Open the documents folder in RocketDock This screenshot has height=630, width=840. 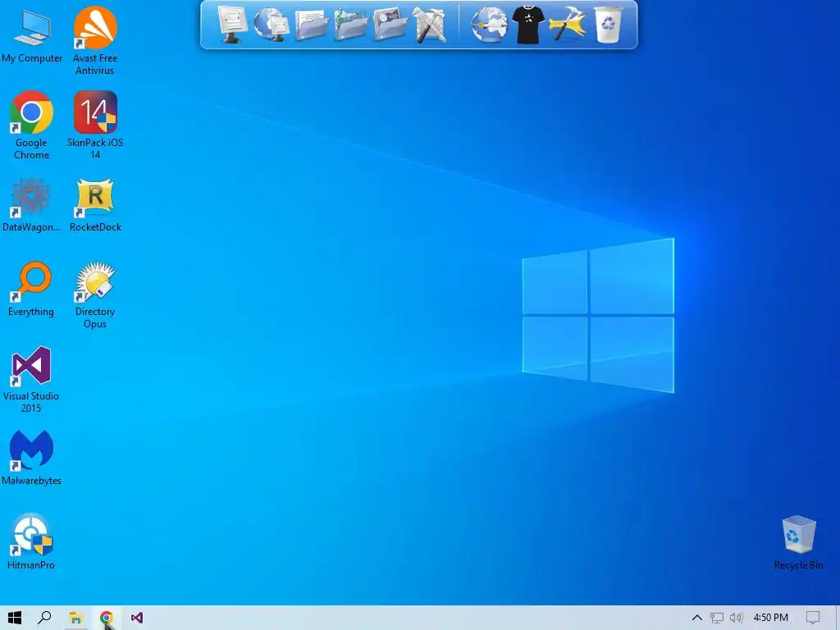coord(311,25)
